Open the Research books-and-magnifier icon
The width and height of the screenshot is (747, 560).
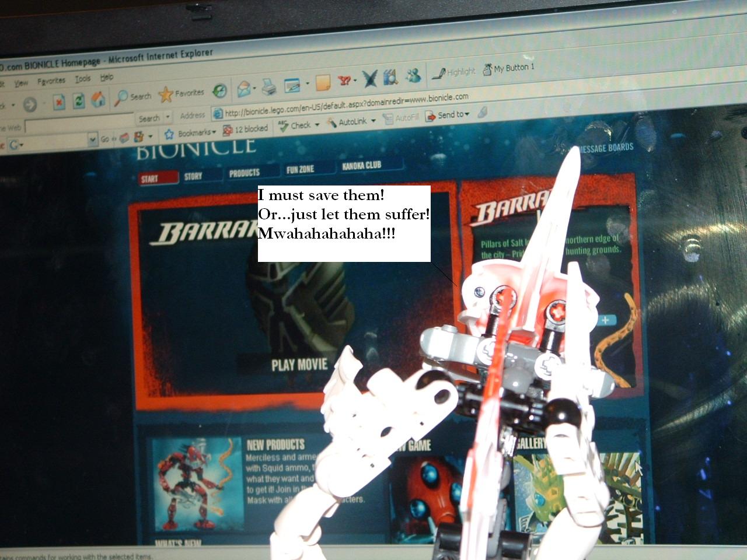point(390,76)
